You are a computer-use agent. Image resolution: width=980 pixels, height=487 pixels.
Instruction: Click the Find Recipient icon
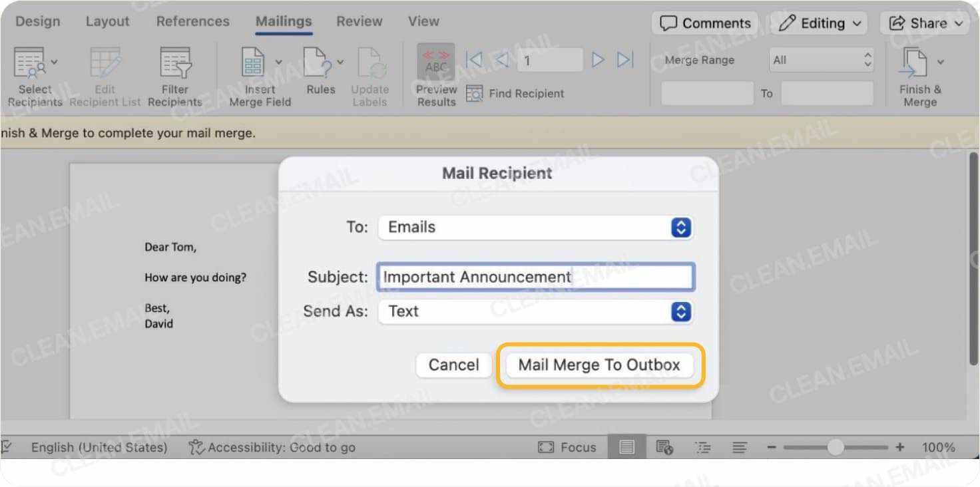coord(474,94)
